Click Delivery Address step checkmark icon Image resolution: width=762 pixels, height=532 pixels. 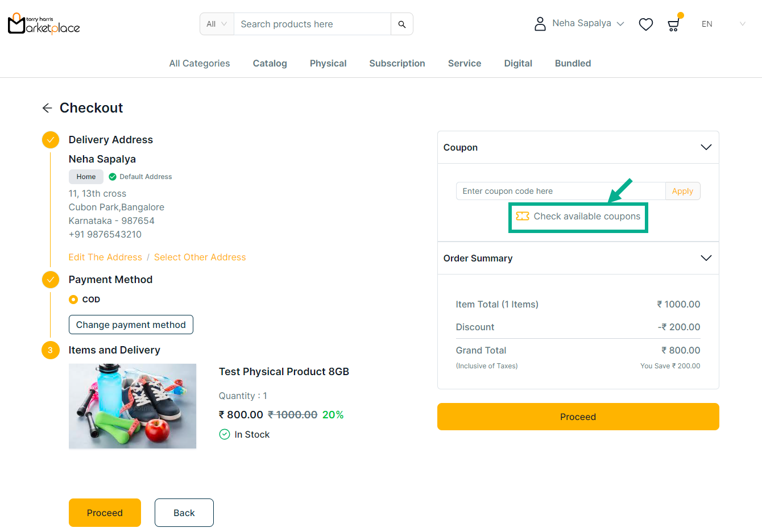pos(51,140)
